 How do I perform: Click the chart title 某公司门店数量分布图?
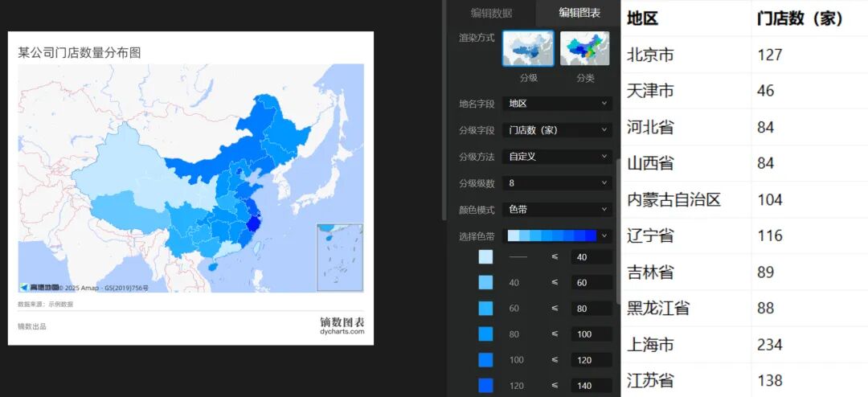click(x=80, y=52)
